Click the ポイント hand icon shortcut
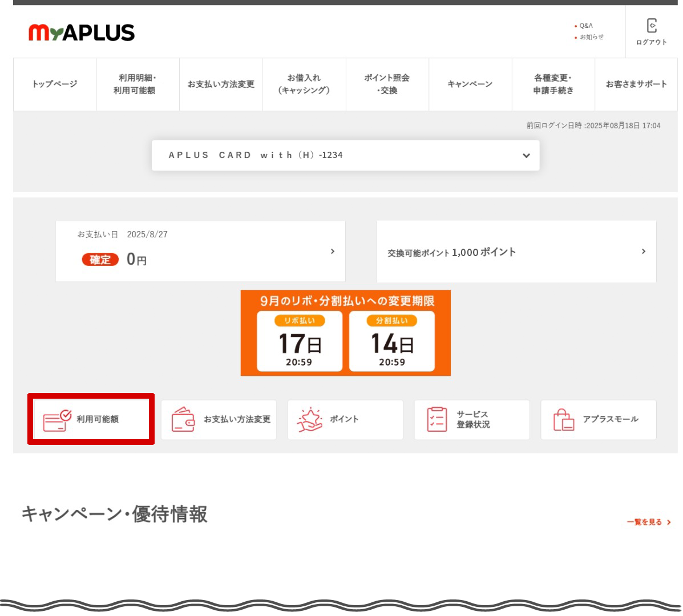Viewport: 683px width, 616px height. [x=309, y=420]
